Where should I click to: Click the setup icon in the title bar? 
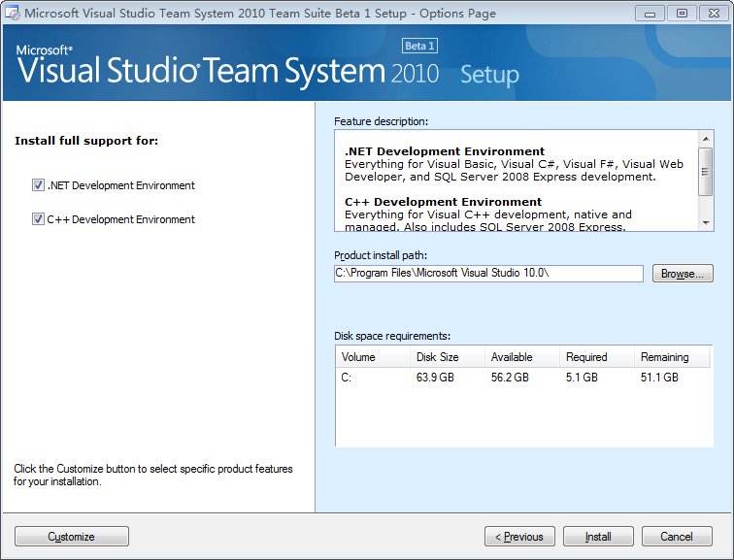13,13
